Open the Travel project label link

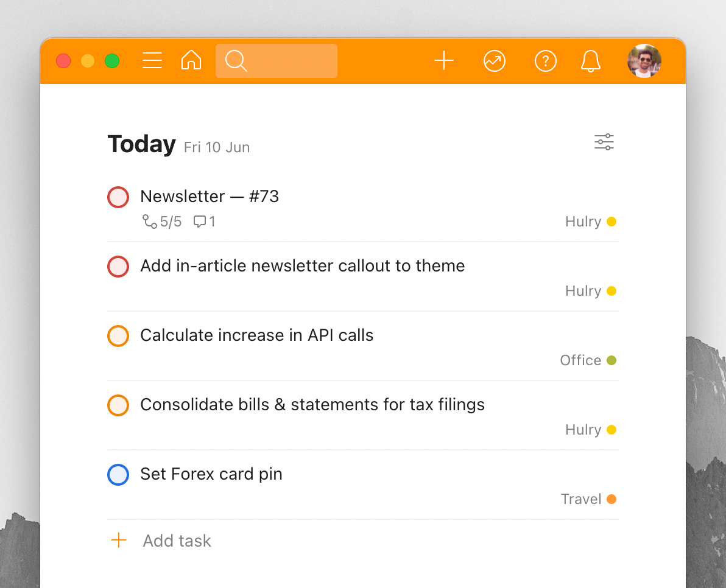coord(581,499)
